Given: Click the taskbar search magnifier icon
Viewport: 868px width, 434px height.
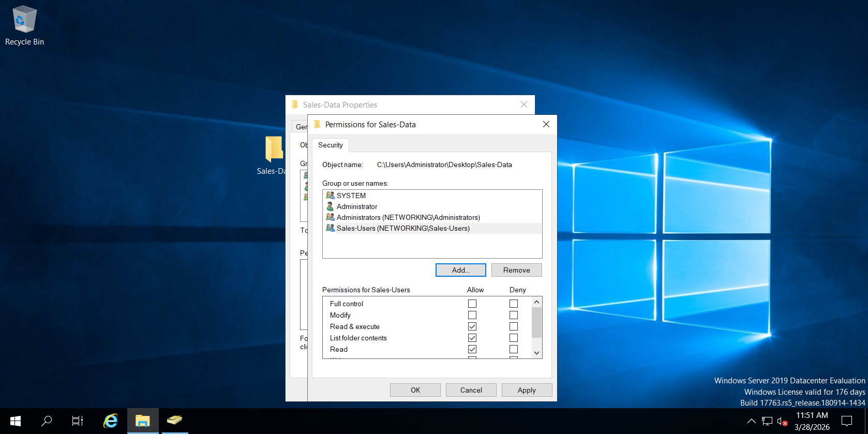Looking at the screenshot, I should click(47, 421).
